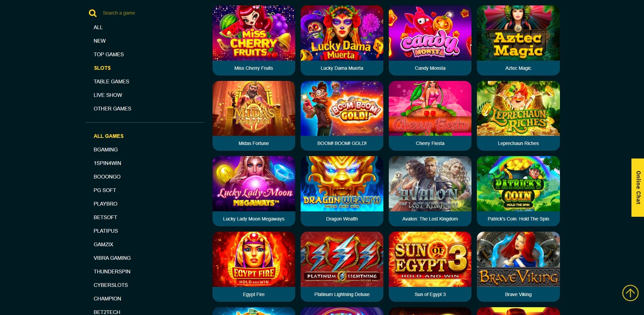Screen dimensions: 644x315
Task: Click the Brave Viking game label
Action: (518, 294)
